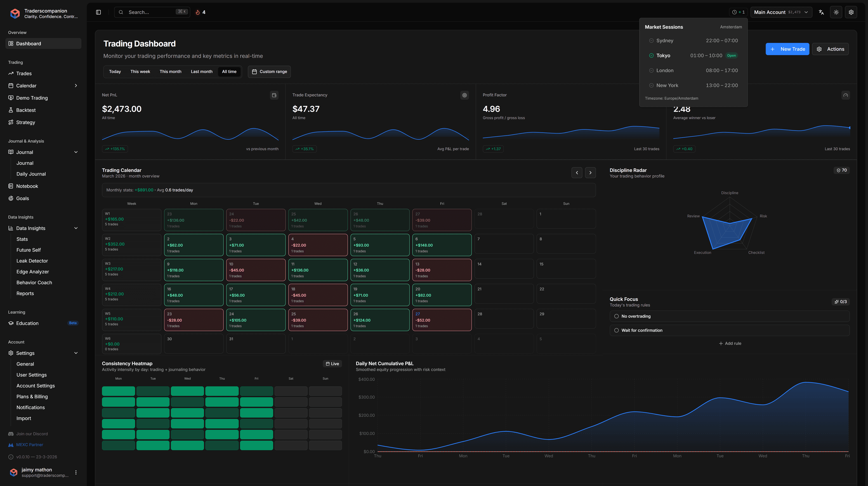This screenshot has height=486, width=868.
Task: Click the Join our Discord link
Action: tap(28, 434)
